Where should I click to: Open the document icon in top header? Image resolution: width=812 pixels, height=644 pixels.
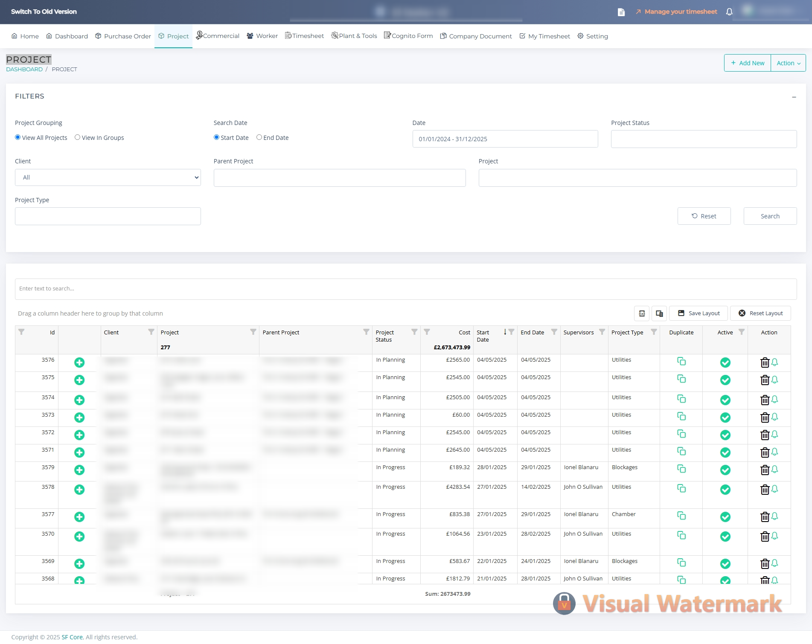(x=621, y=12)
